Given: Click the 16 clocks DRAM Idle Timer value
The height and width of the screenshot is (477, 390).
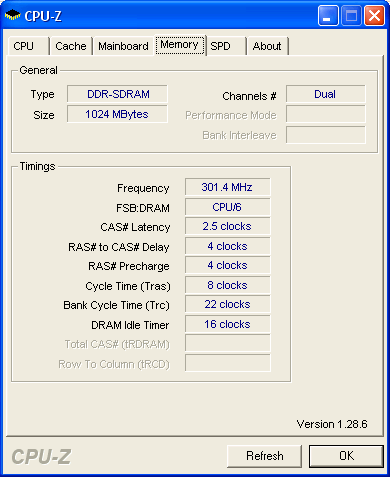Looking at the screenshot, I should [x=228, y=324].
